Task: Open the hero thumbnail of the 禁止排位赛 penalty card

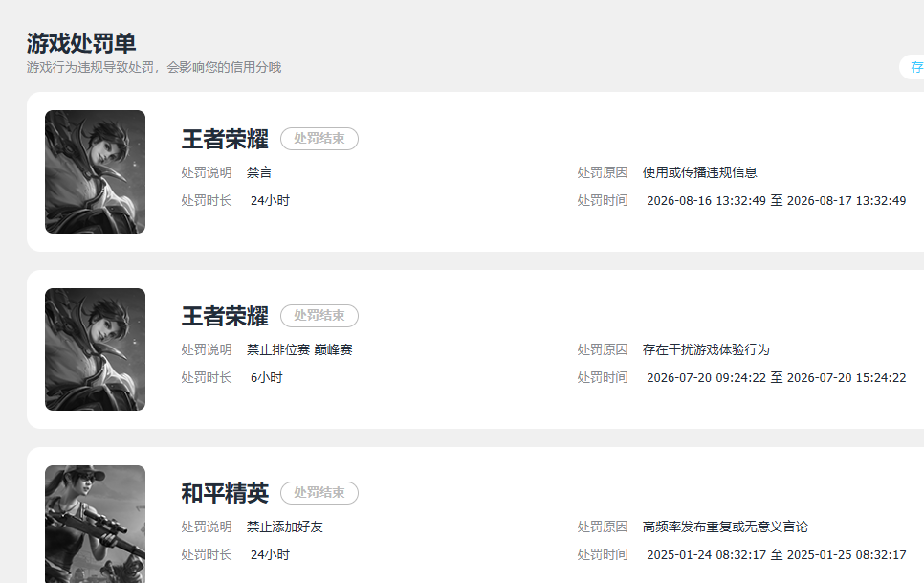Action: click(95, 349)
